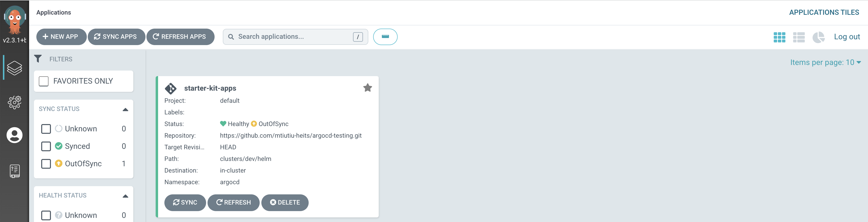Click Sync on starter-kit-apps card

click(185, 202)
